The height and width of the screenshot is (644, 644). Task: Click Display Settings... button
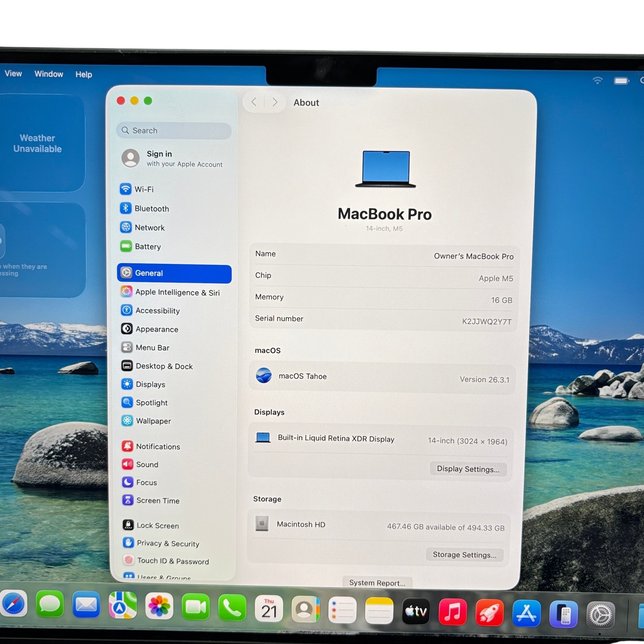click(x=468, y=469)
